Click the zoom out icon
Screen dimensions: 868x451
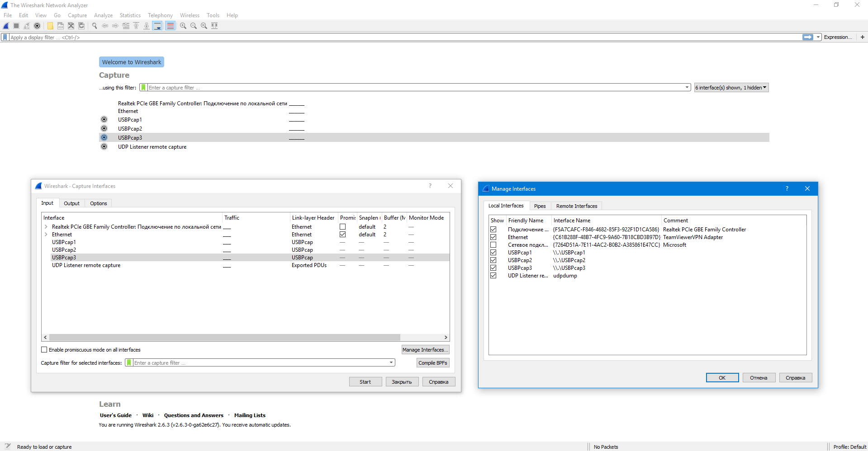click(194, 26)
